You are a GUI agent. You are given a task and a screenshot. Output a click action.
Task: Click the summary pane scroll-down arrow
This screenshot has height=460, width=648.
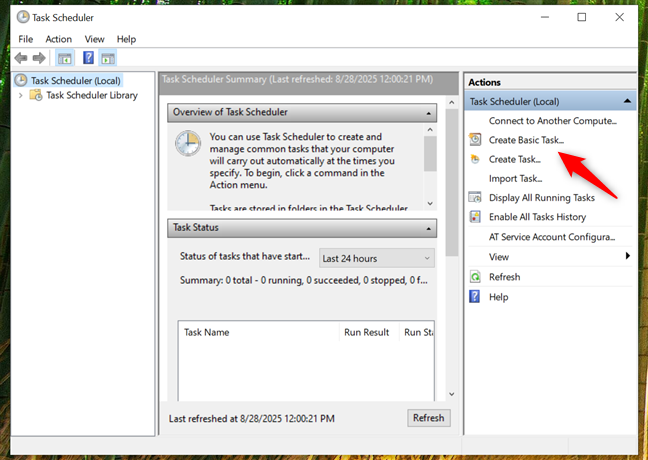pyautogui.click(x=452, y=394)
